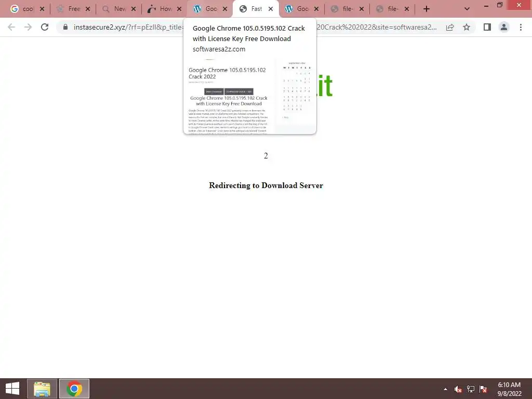The width and height of the screenshot is (532, 399).
Task: Close the active 'Fast' tab
Action: click(271, 9)
